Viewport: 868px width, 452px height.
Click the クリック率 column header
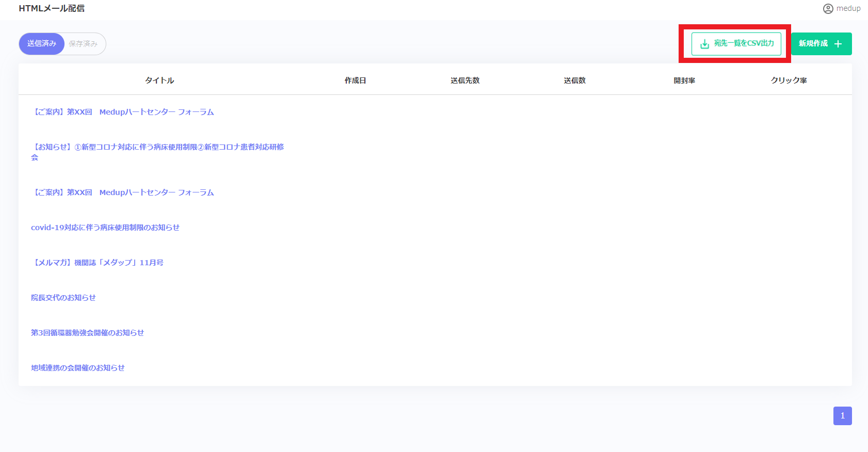[x=789, y=80]
